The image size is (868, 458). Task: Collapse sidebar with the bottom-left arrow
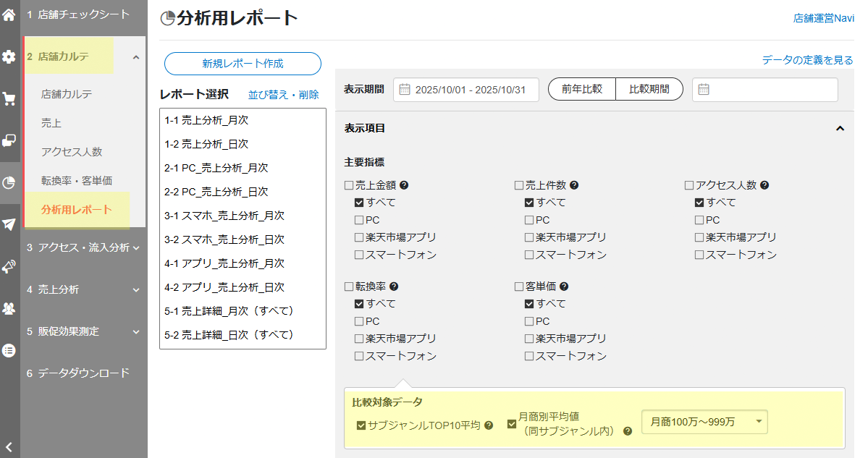9,446
